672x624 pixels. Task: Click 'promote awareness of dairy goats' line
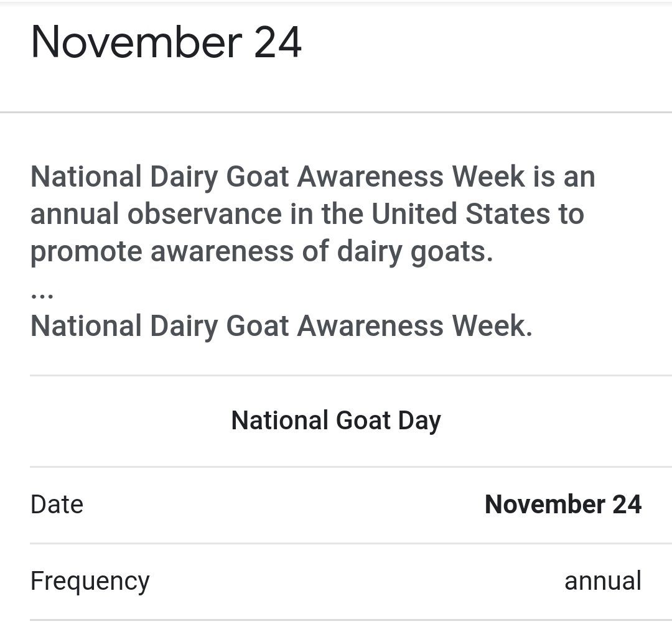point(261,252)
